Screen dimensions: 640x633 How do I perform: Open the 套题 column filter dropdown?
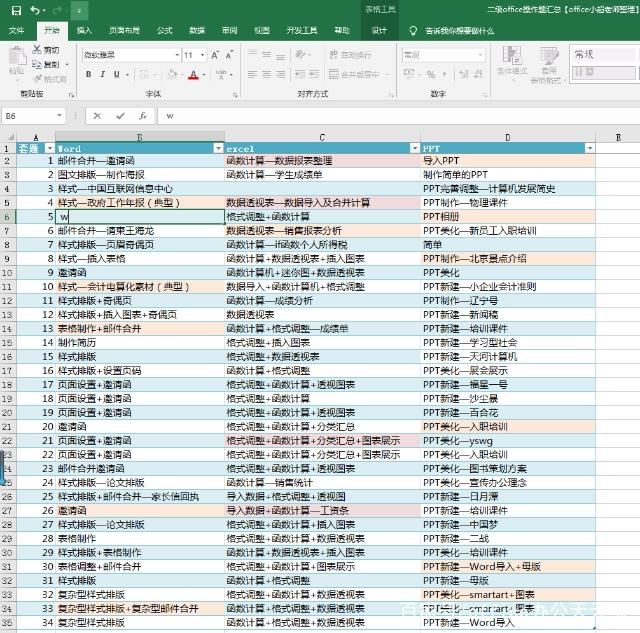49,148
